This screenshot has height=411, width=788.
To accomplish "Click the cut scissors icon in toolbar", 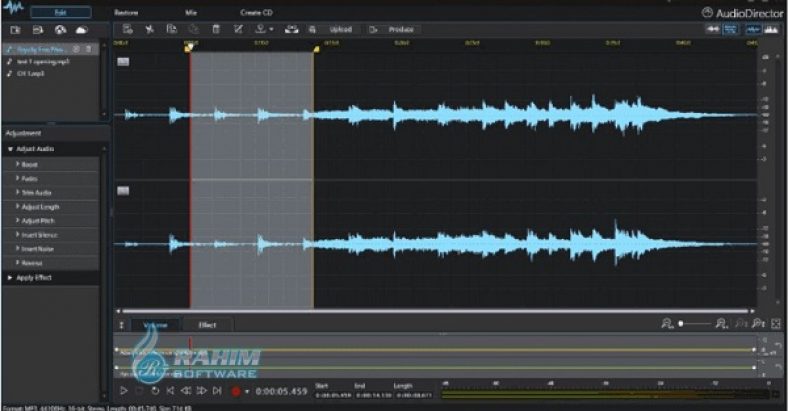I will point(149,30).
